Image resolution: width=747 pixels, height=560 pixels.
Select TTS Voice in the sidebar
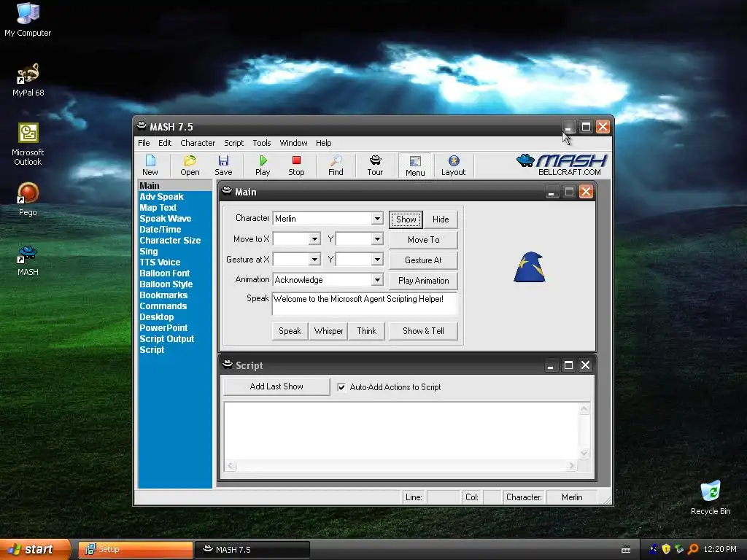click(x=160, y=262)
